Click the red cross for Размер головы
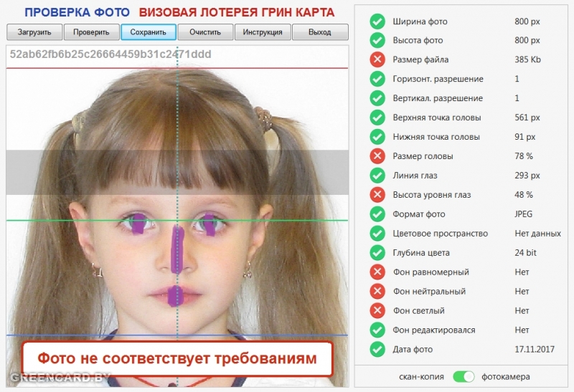 click(377, 156)
